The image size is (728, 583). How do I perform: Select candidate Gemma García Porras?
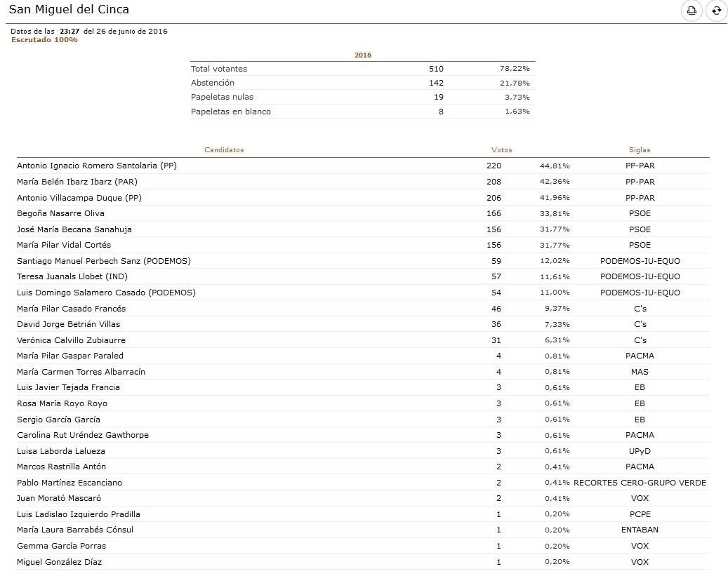[x=61, y=546]
